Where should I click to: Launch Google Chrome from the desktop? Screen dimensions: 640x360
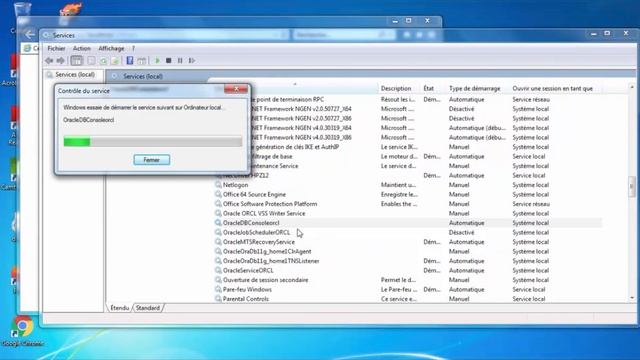coord(22,331)
